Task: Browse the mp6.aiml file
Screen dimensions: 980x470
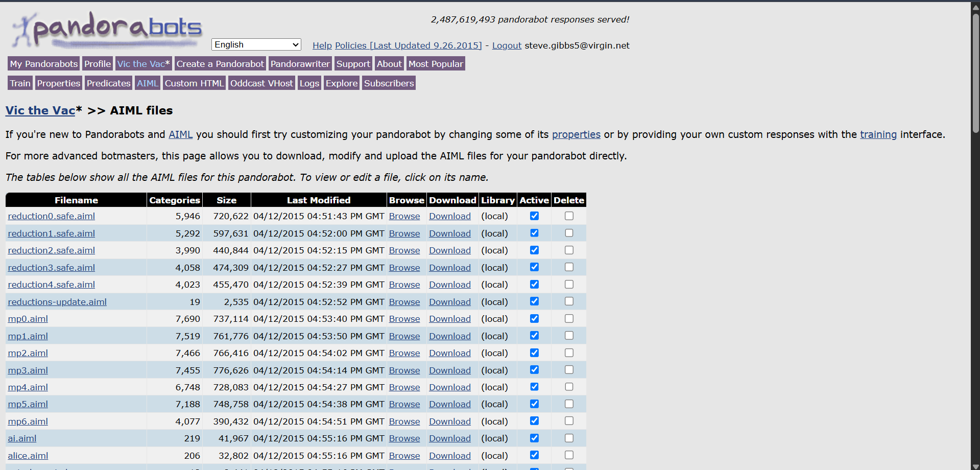Action: [x=404, y=421]
